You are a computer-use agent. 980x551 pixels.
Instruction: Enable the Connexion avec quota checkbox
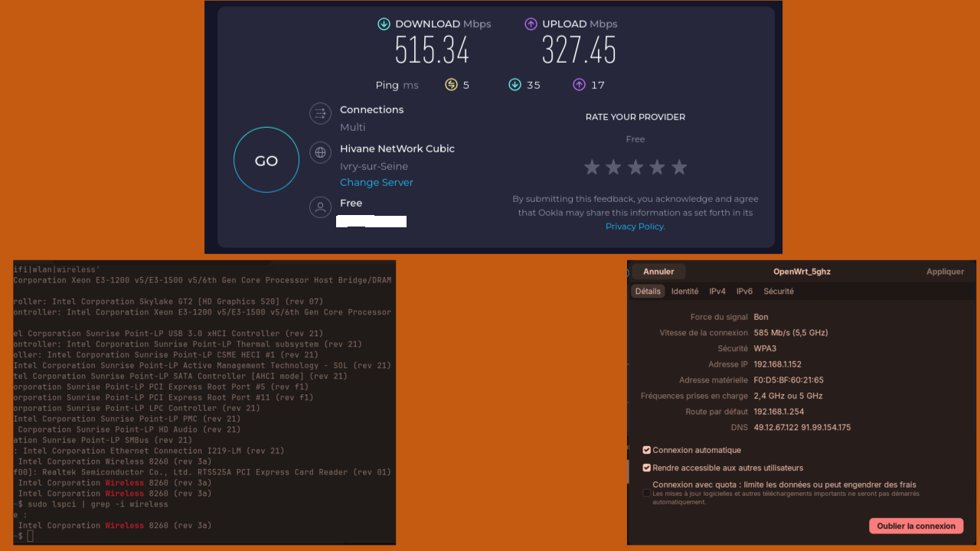647,493
